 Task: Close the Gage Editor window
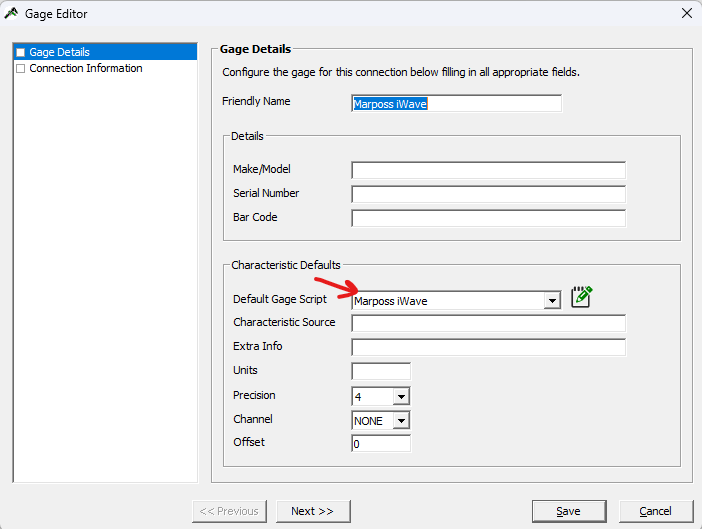coord(687,13)
